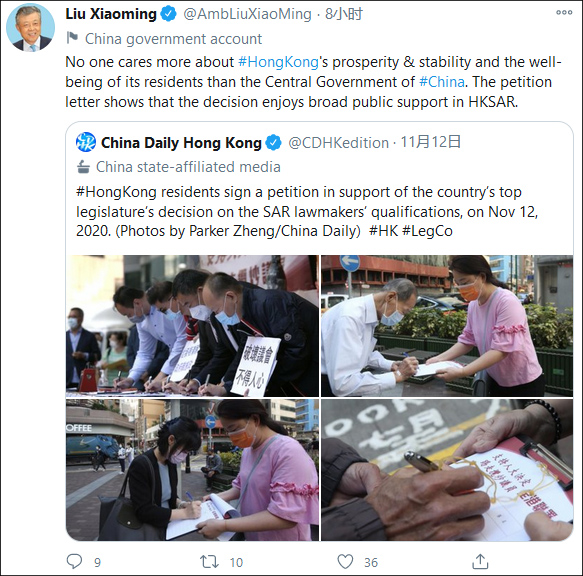The width and height of the screenshot is (583, 576).
Task: Open the share upload icon
Action: 480,561
